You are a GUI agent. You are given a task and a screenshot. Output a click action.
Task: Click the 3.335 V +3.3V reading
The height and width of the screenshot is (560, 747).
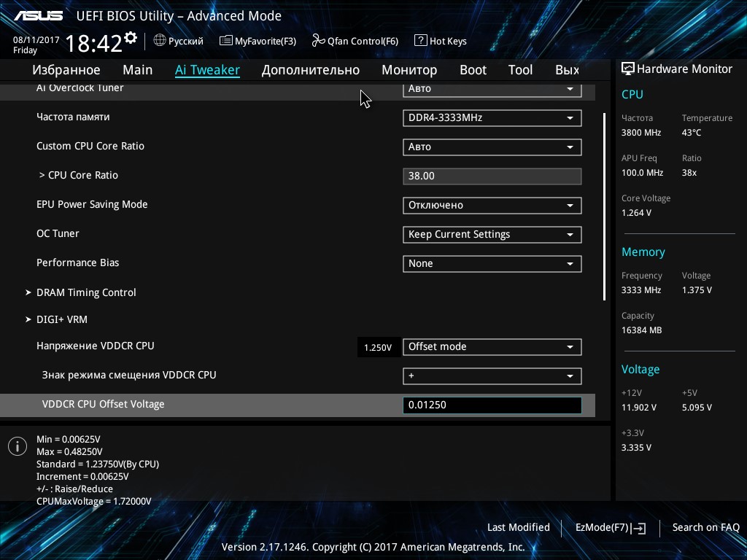[x=636, y=448]
